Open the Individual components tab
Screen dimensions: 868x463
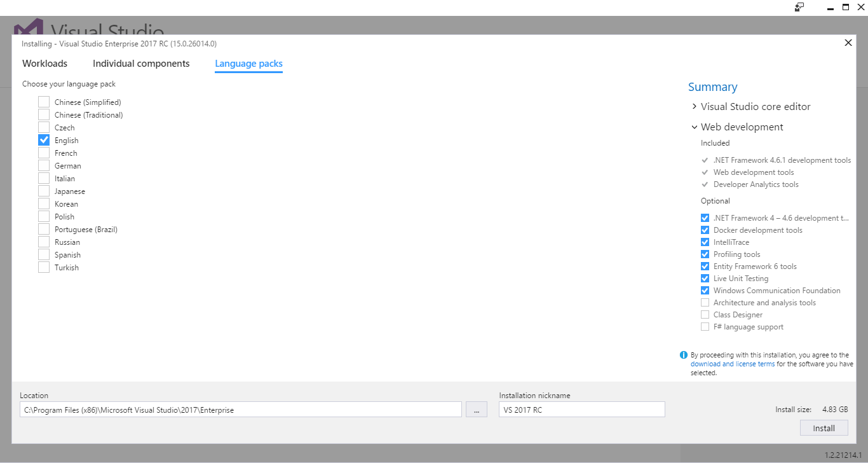click(141, 64)
